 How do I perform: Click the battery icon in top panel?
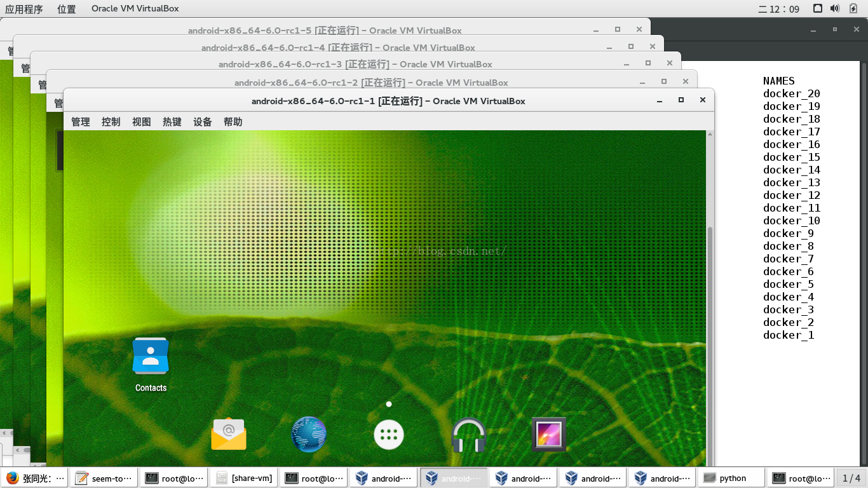(853, 8)
